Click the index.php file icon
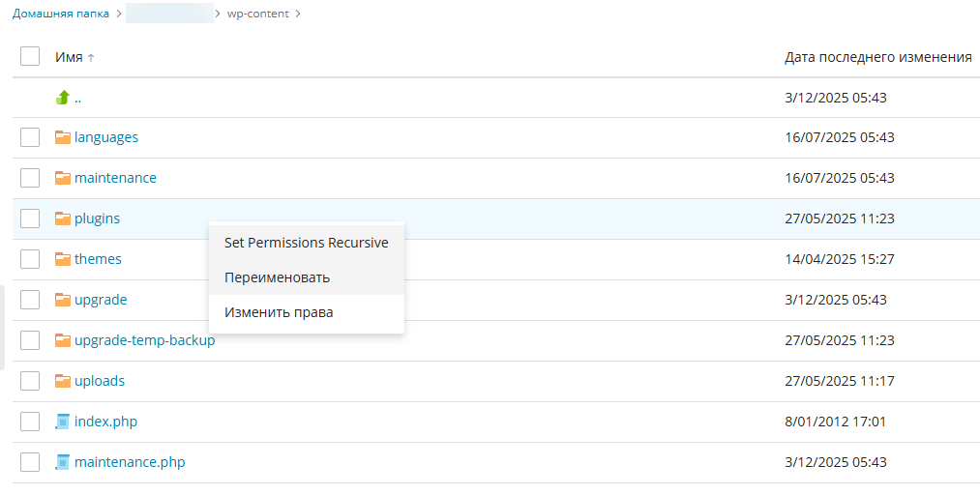980x495 pixels. [63, 422]
